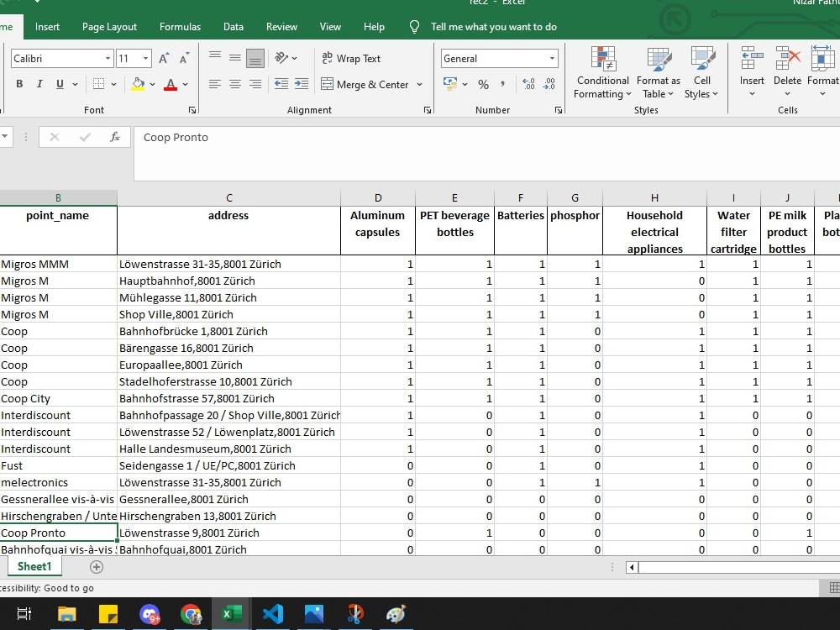Add a new sheet with plus icon
This screenshot has height=630, width=840.
coord(97,567)
